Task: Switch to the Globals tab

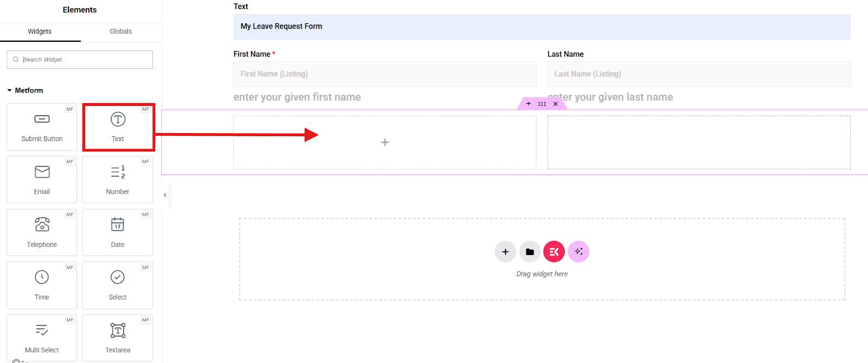Action: pos(120,31)
